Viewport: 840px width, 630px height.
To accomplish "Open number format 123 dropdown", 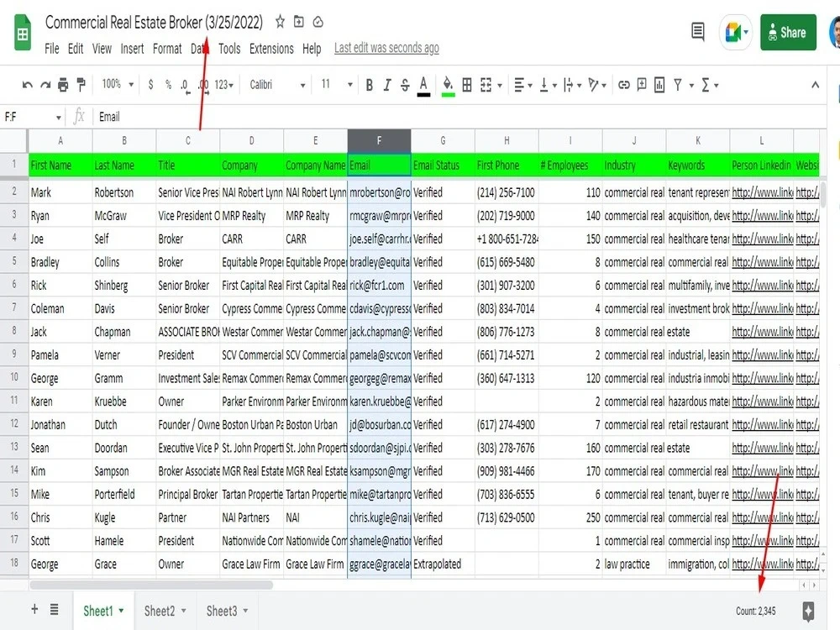I will coord(224,85).
